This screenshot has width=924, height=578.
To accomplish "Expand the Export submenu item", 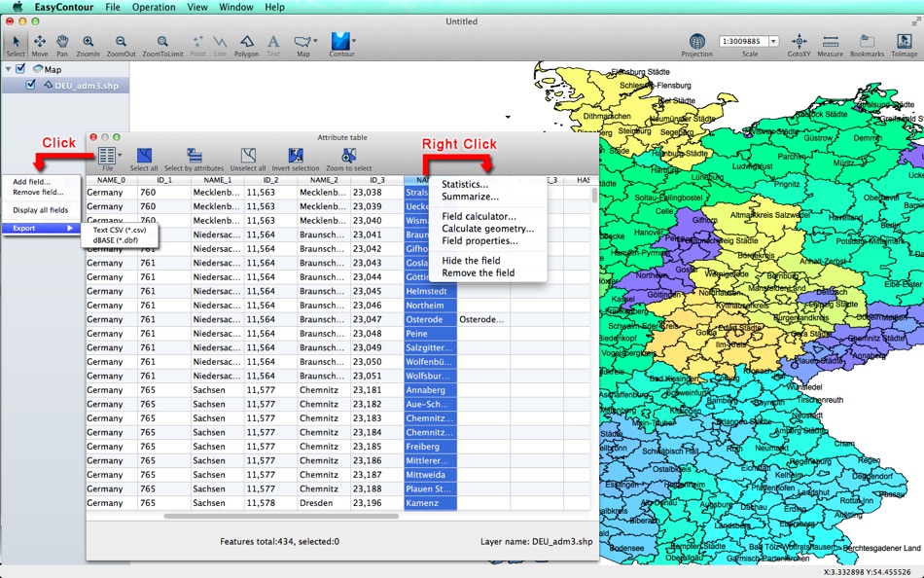I will [x=41, y=229].
